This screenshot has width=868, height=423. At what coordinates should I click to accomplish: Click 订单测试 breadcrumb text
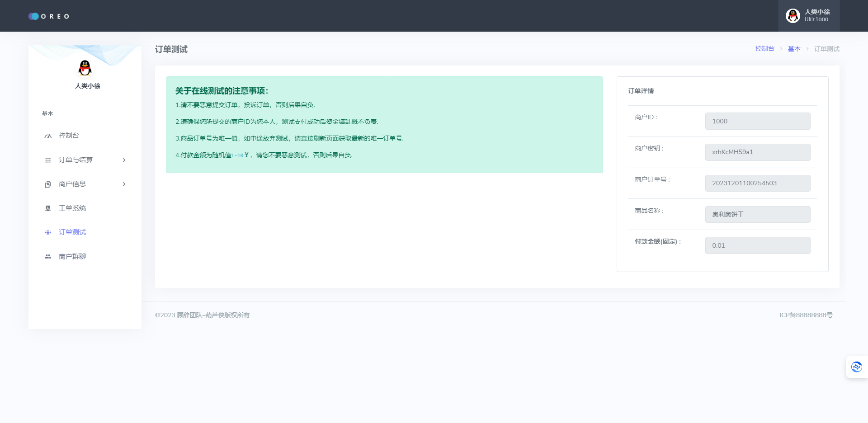[826, 49]
